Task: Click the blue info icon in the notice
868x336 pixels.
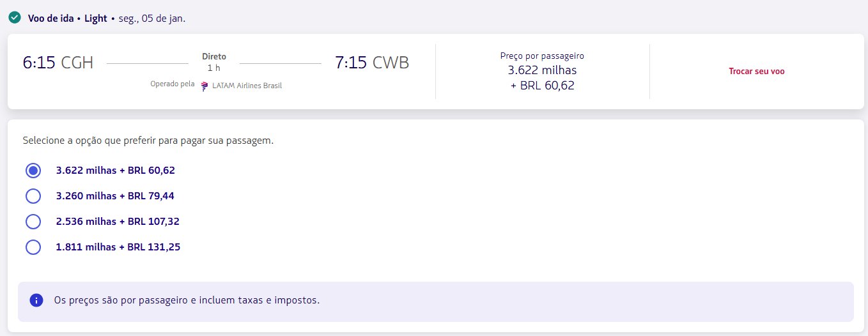Action: pos(36,300)
